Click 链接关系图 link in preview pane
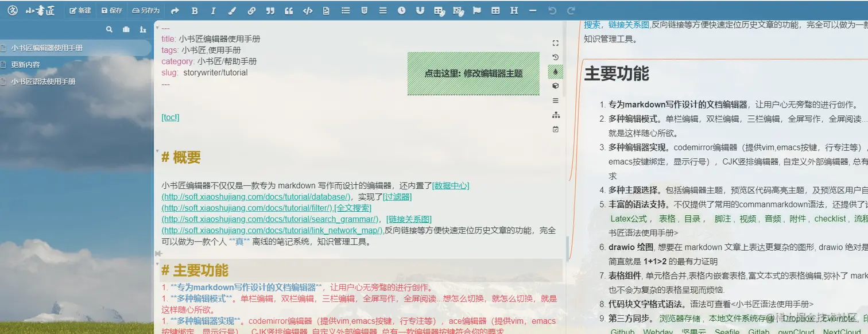 point(629,25)
